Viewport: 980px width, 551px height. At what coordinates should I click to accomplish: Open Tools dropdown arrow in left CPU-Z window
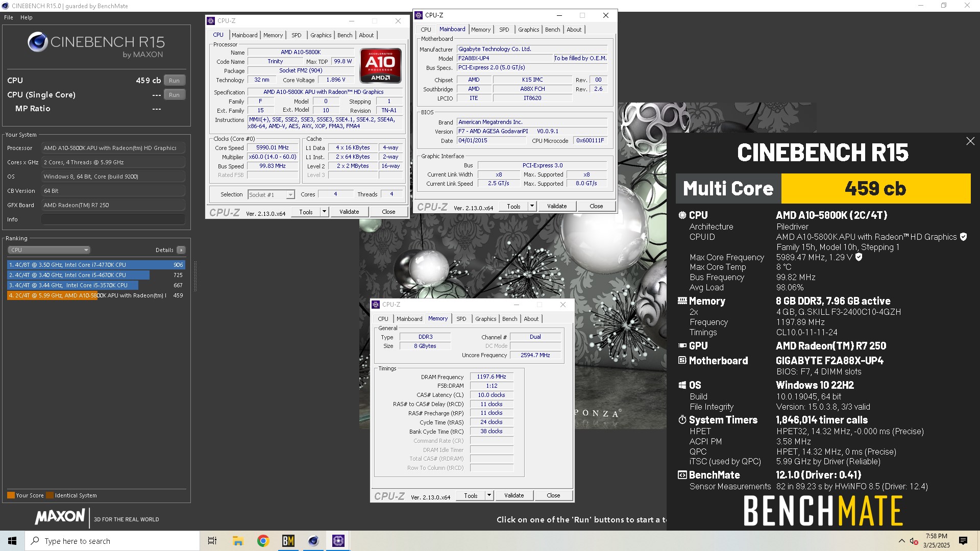point(324,212)
